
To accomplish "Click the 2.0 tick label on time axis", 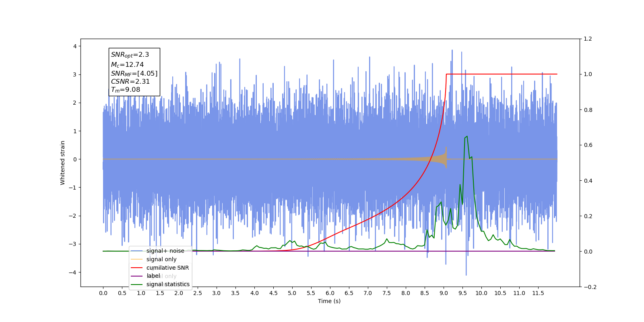I will point(179,293).
